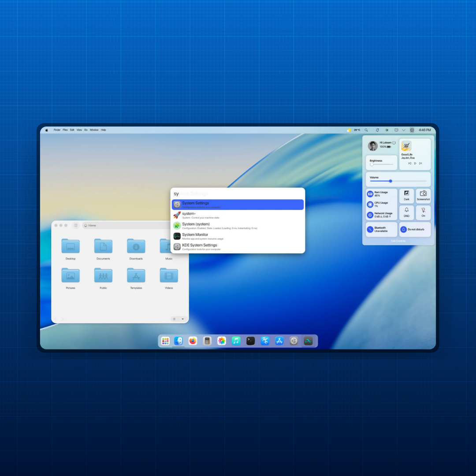
Task: Expand the chevron in the menu bar
Action: [x=404, y=130]
